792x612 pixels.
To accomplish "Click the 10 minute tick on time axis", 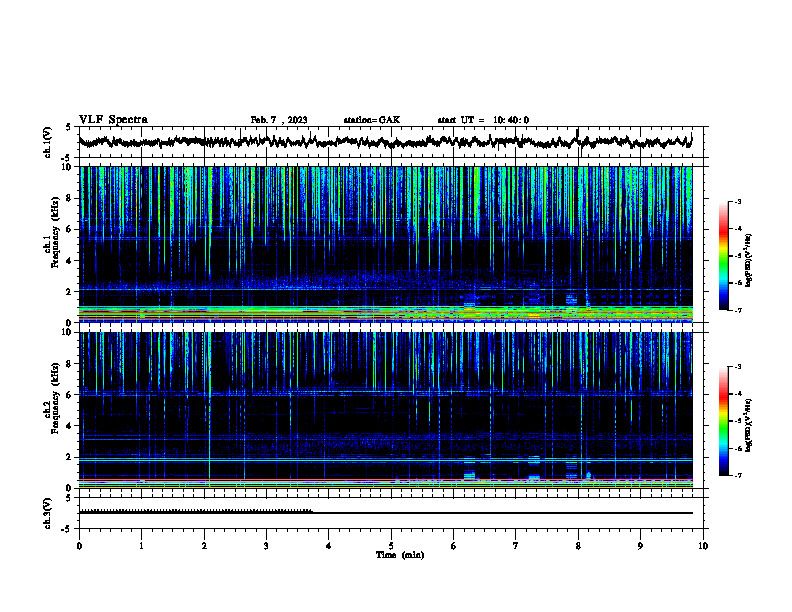I will point(703,546).
